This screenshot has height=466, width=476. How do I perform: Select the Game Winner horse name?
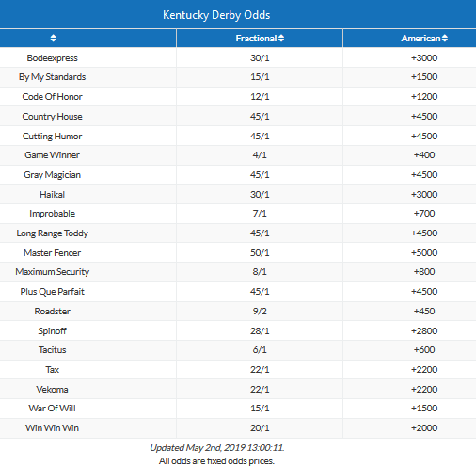52,155
